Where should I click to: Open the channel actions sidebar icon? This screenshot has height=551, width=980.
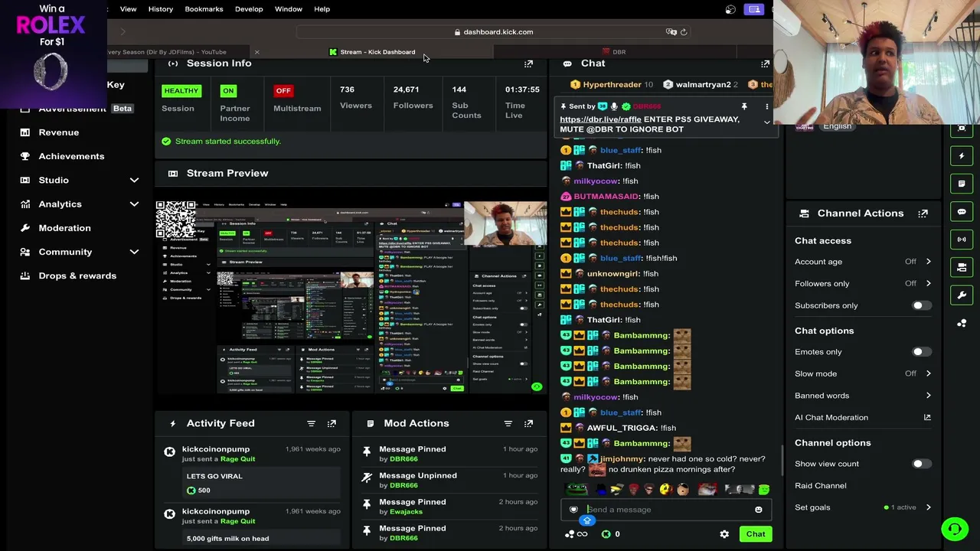point(962,267)
